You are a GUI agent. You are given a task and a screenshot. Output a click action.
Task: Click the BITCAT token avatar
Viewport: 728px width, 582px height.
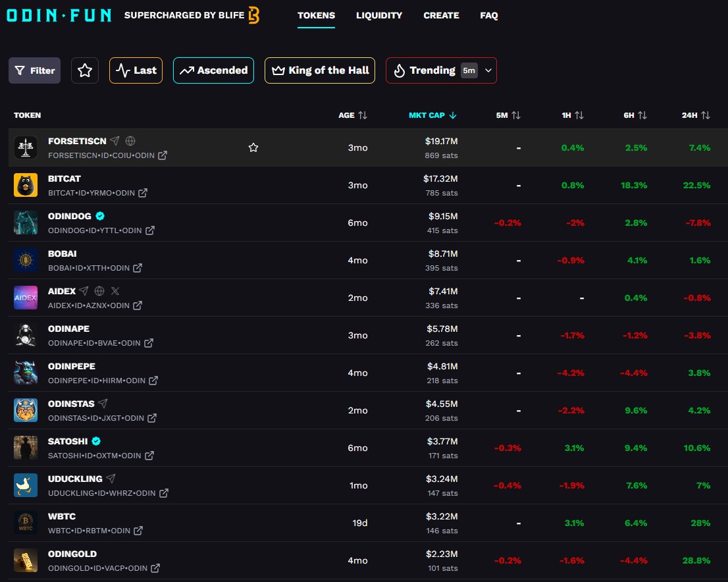(26, 185)
